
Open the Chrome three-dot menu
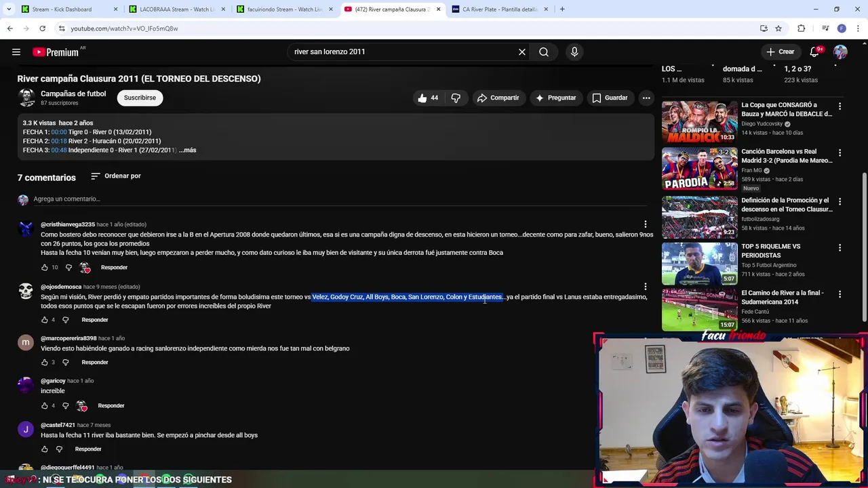859,28
